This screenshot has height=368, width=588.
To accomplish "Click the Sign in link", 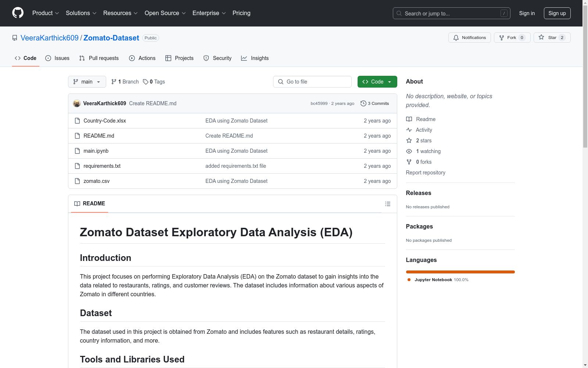I will click(x=527, y=13).
